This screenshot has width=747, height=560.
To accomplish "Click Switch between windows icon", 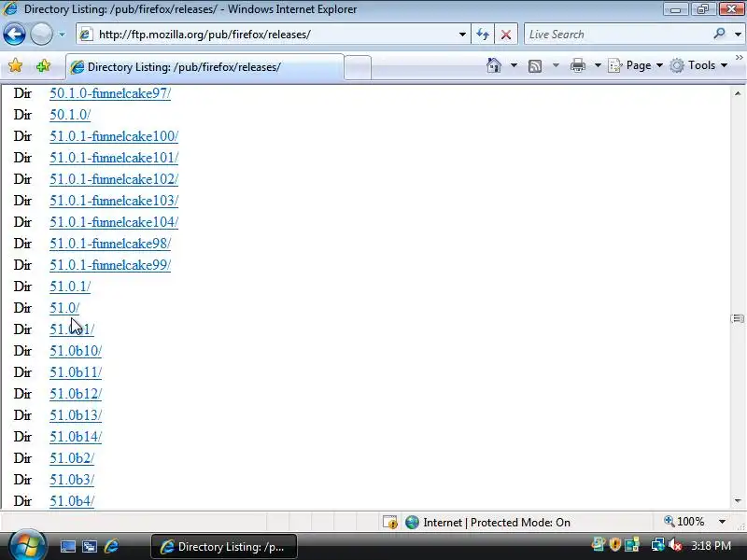I will click(89, 547).
